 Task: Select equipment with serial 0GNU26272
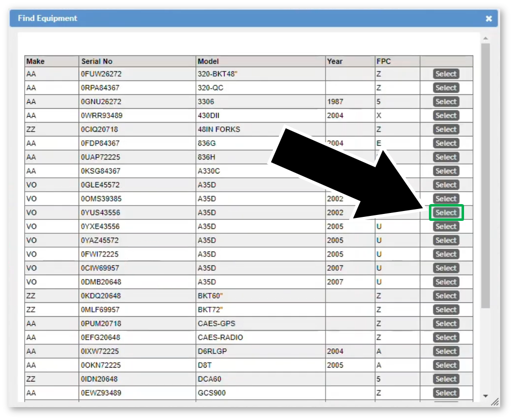pyautogui.click(x=446, y=102)
